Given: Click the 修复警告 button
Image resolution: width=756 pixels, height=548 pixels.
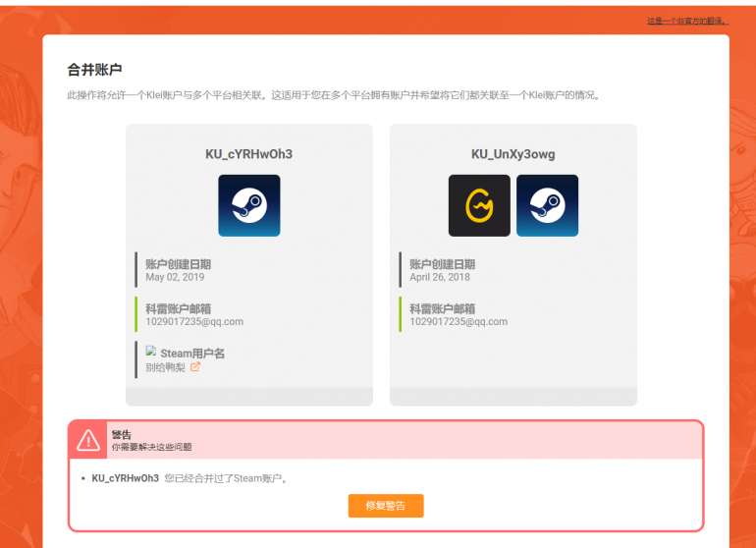Looking at the screenshot, I should (386, 506).
